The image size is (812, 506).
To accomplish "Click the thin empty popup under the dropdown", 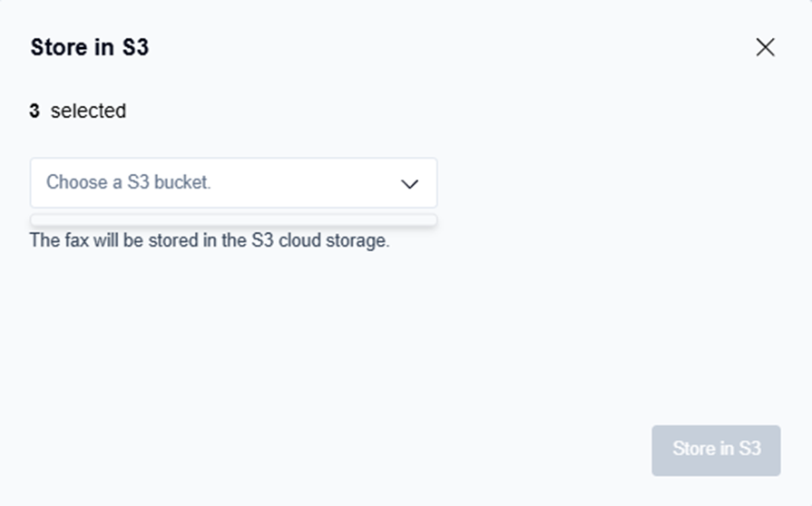I will [x=233, y=220].
